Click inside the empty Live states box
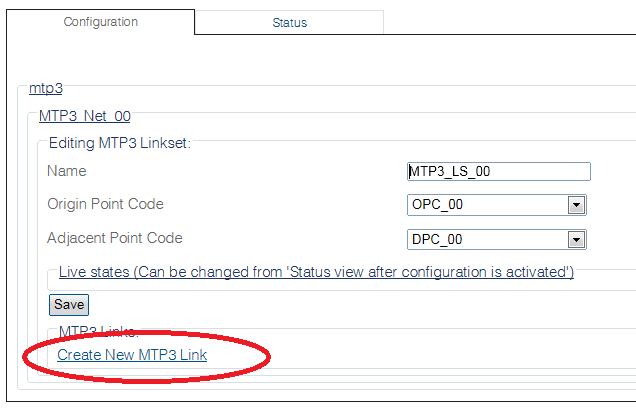Image resolution: width=636 pixels, height=411 pixels. coord(341,284)
